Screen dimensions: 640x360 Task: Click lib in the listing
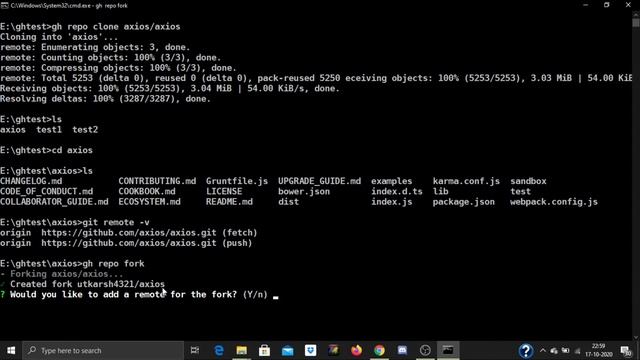pyautogui.click(x=440, y=191)
